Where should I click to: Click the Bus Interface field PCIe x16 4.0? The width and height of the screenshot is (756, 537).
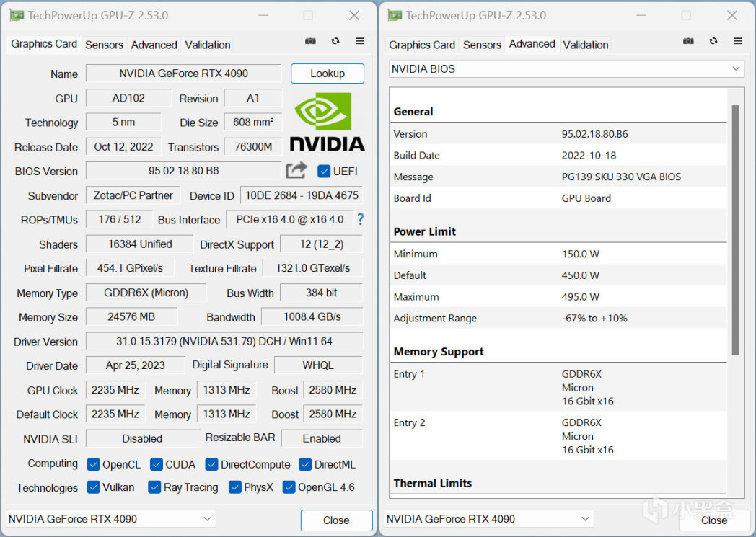click(289, 220)
